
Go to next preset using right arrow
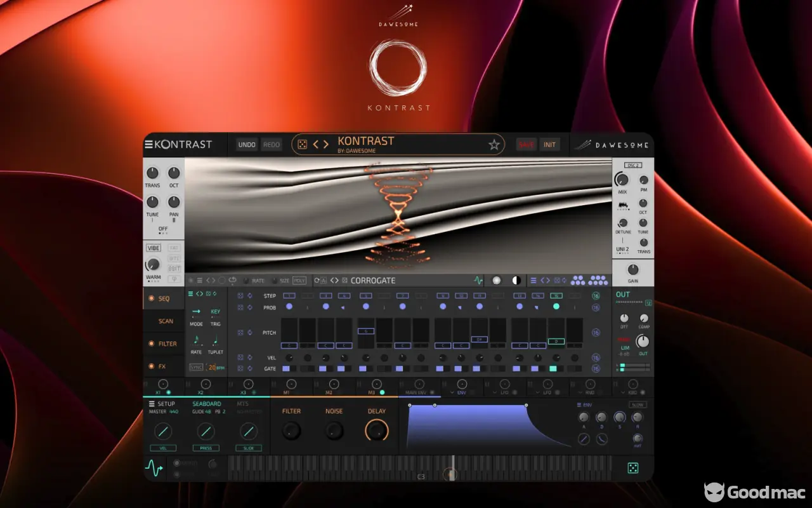(326, 145)
